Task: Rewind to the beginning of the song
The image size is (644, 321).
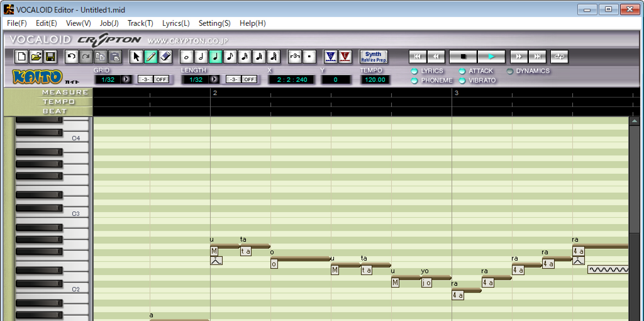Action: click(418, 57)
